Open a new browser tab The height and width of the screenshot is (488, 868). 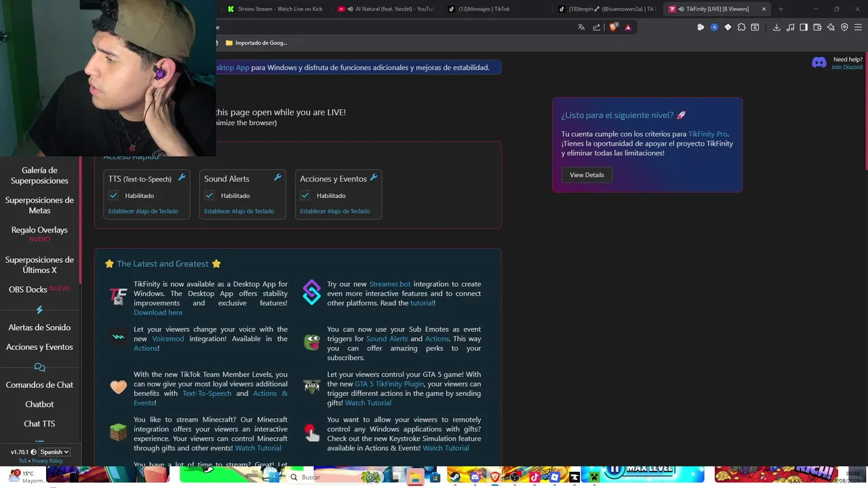[781, 9]
